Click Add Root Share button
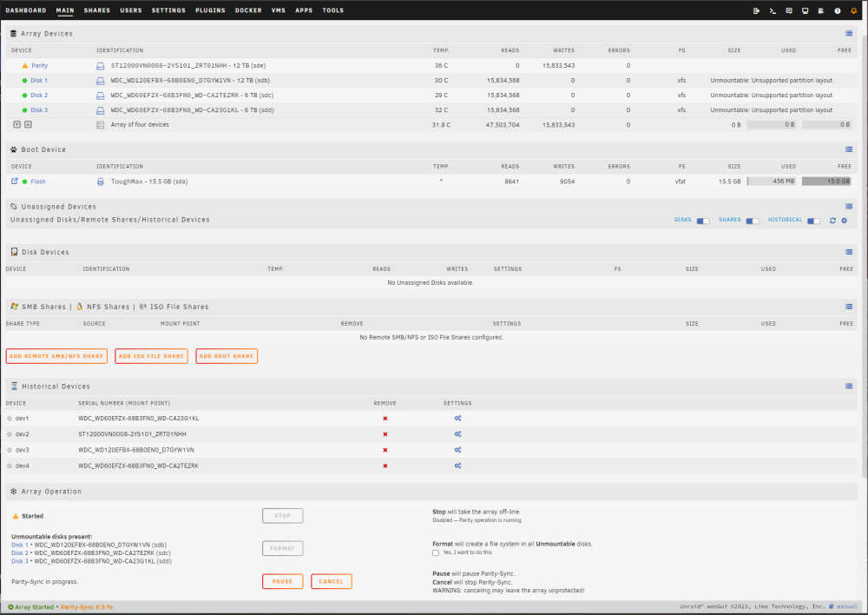This screenshot has width=868, height=615. (x=227, y=356)
